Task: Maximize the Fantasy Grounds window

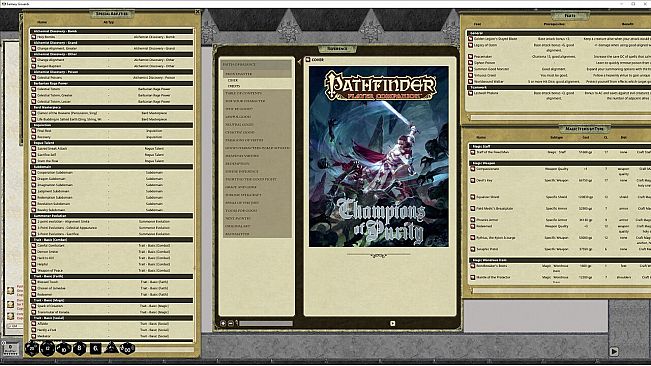Action: 633,4
